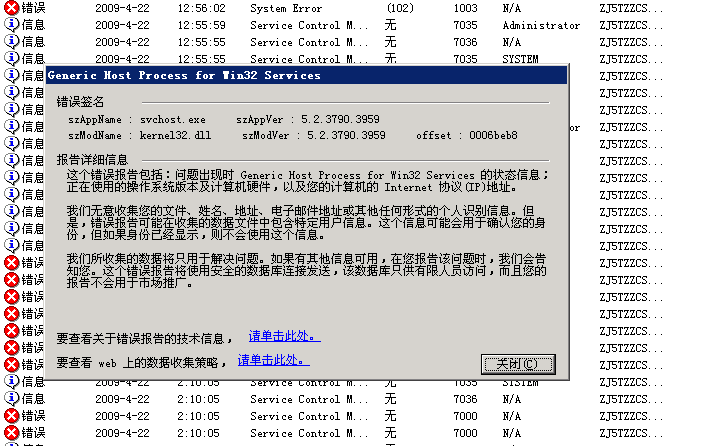Open the technical information link for the error report

tap(284, 336)
